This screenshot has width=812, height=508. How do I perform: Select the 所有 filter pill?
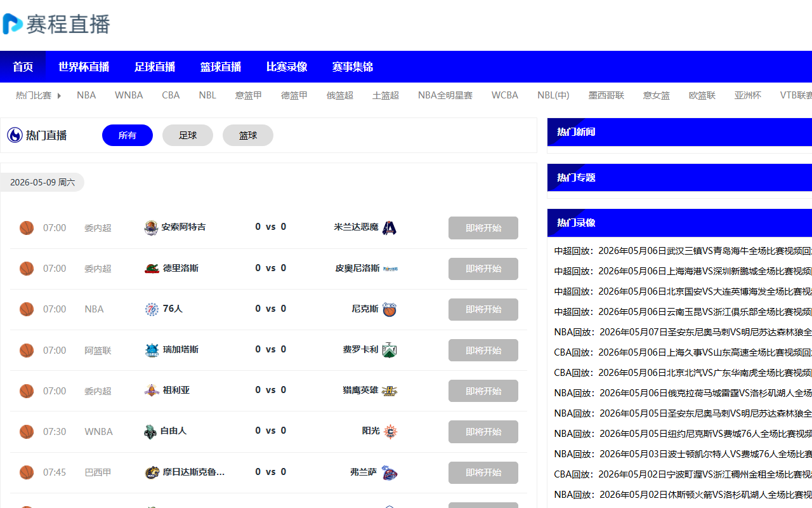[x=128, y=135]
